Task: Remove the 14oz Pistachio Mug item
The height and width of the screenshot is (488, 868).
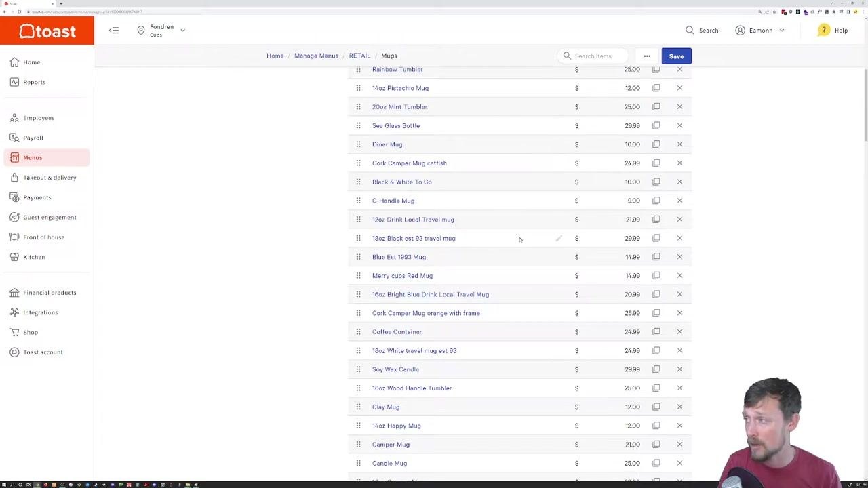Action: tap(679, 88)
